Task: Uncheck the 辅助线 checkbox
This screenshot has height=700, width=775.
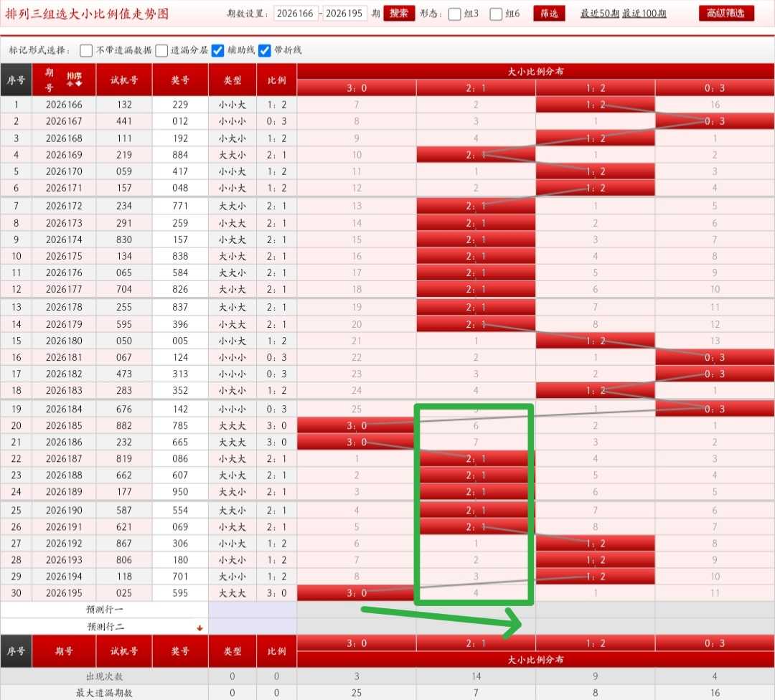Action: tap(217, 50)
